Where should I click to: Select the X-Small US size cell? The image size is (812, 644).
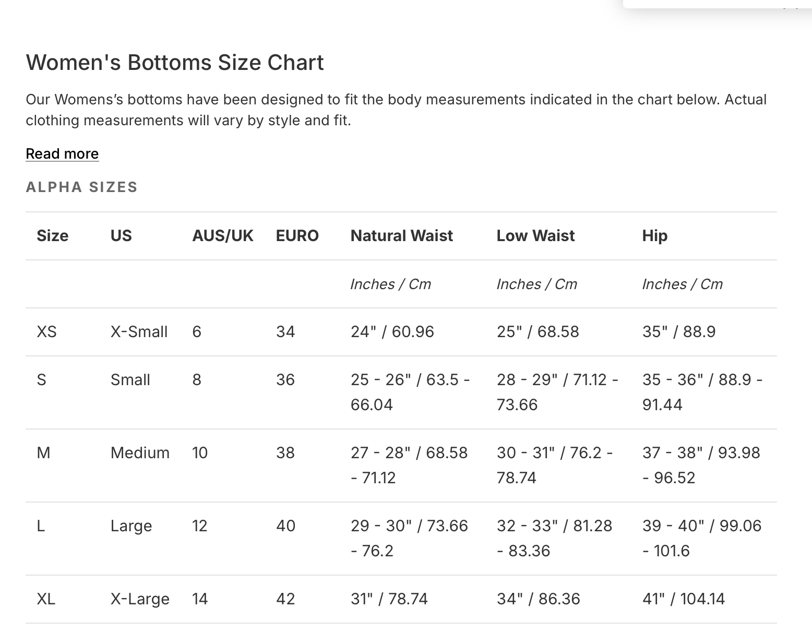139,332
